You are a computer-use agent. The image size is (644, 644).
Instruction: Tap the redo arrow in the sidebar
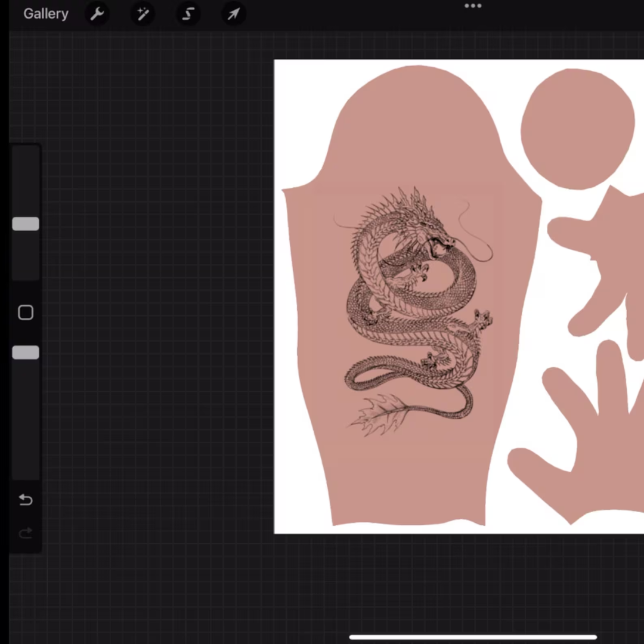coord(25,532)
